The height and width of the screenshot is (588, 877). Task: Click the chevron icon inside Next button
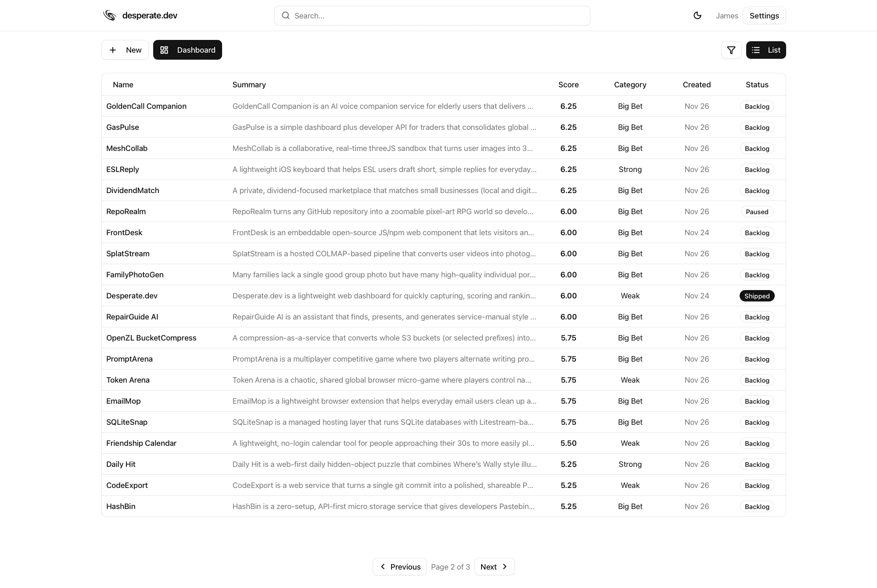pyautogui.click(x=505, y=566)
